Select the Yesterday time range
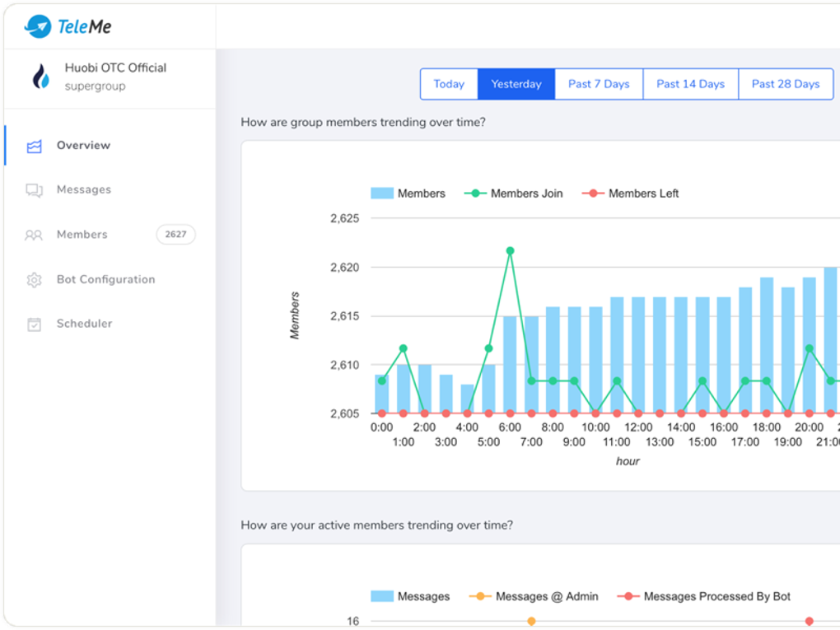This screenshot has height=630, width=840. tap(516, 84)
